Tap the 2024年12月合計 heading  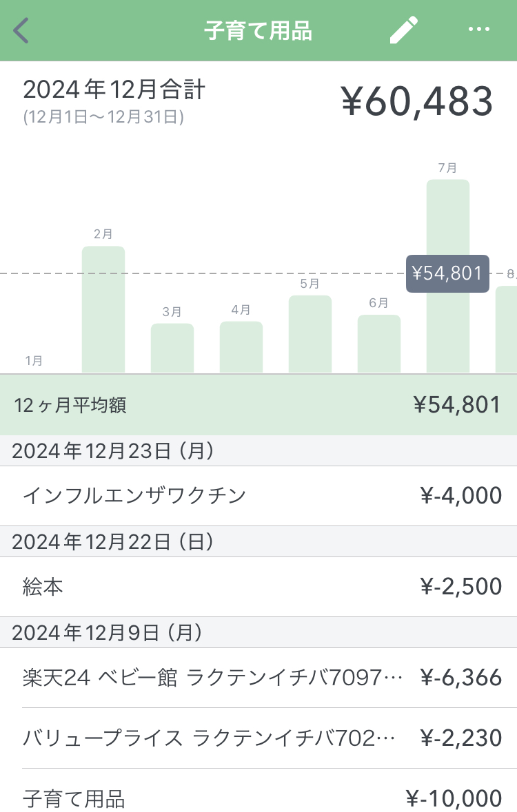[x=114, y=90]
